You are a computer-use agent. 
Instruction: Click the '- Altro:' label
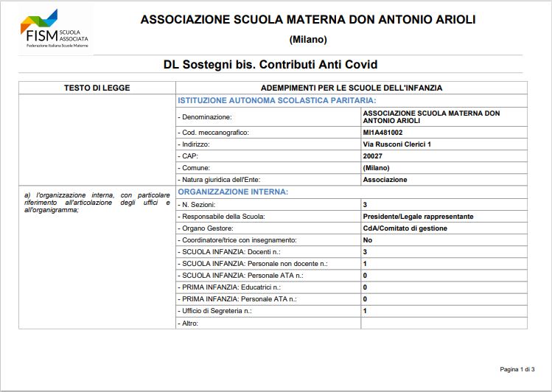tap(188, 323)
